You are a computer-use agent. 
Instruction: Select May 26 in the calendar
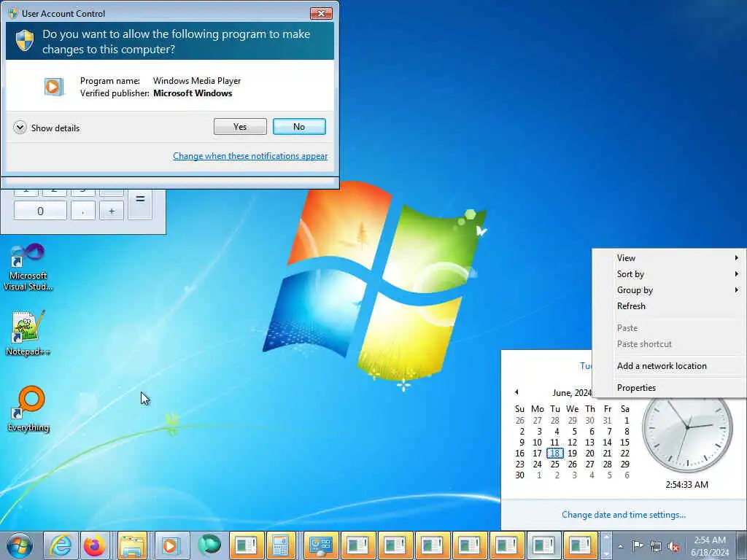[519, 421]
